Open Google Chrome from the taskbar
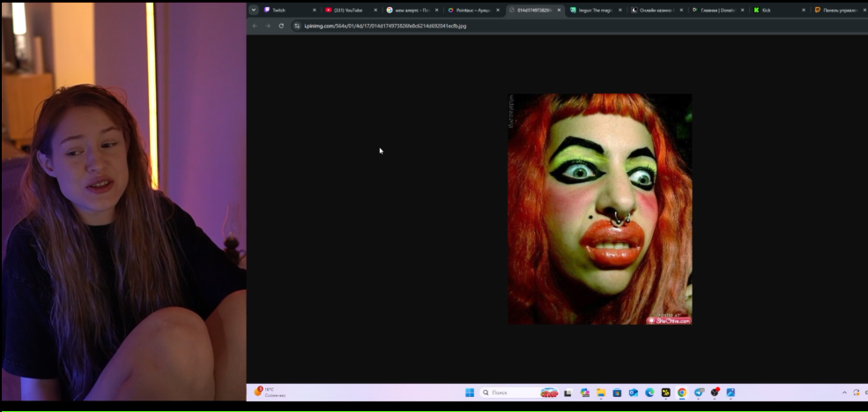 click(682, 393)
